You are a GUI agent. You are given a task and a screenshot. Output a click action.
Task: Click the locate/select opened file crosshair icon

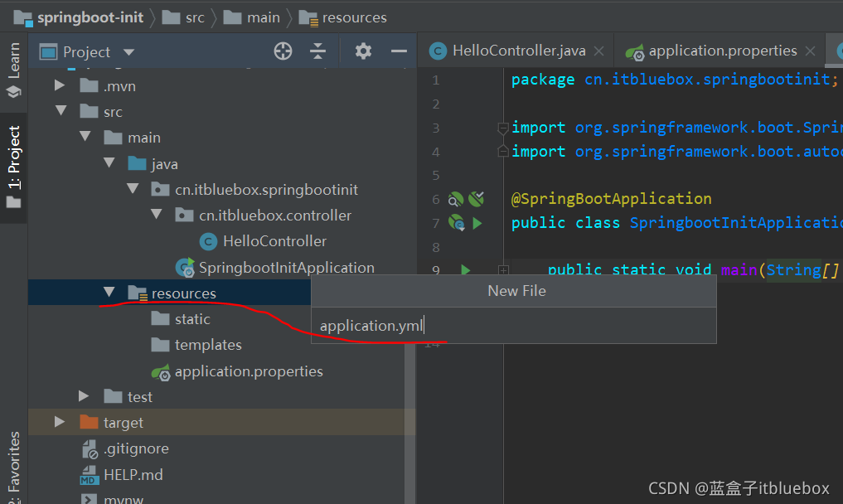click(283, 51)
